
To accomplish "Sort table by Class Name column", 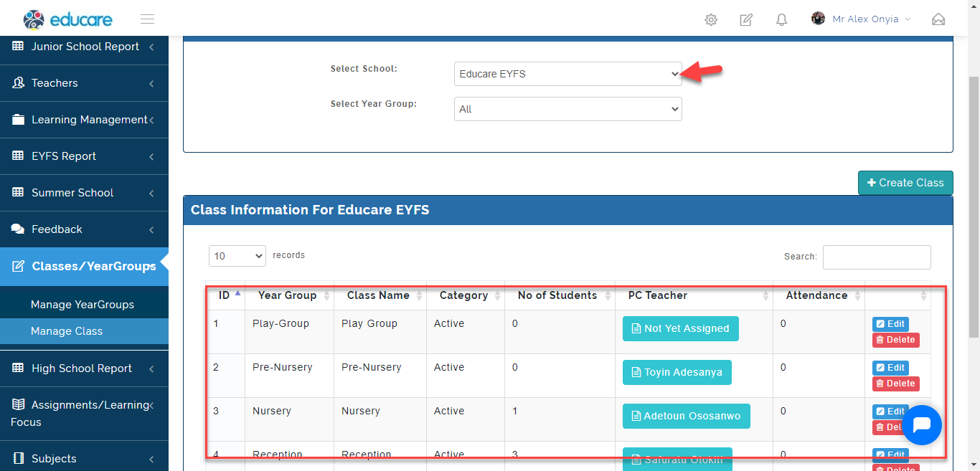I will 380,295.
